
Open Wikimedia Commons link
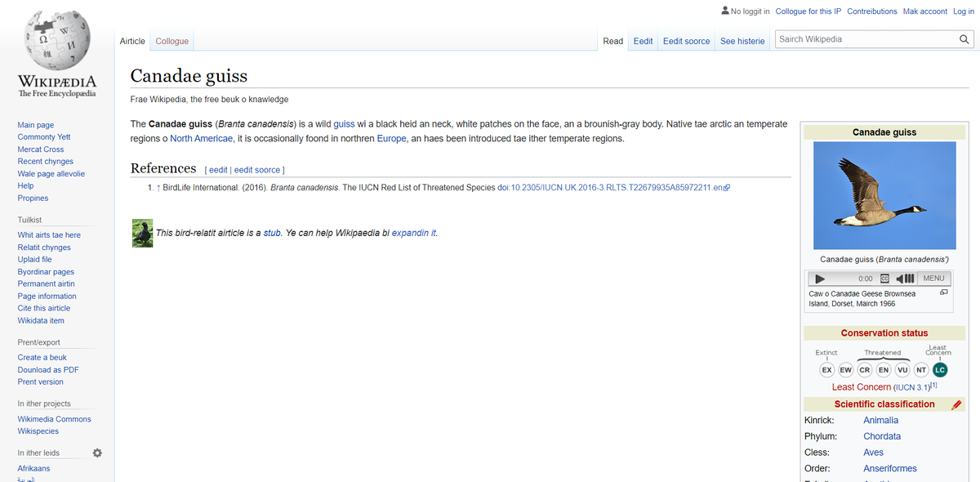55,419
